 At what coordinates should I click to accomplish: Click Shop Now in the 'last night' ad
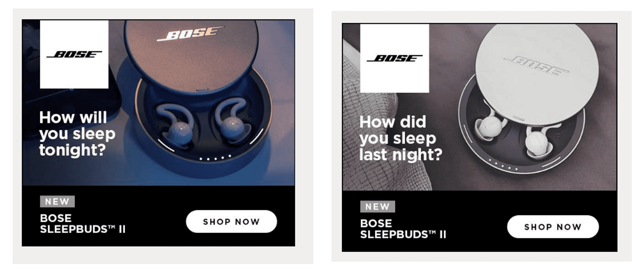coord(553,227)
